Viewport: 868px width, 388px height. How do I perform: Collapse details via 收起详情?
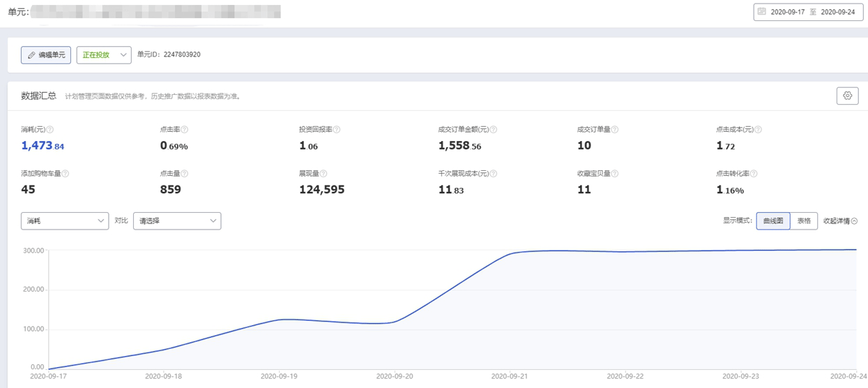[x=840, y=221]
